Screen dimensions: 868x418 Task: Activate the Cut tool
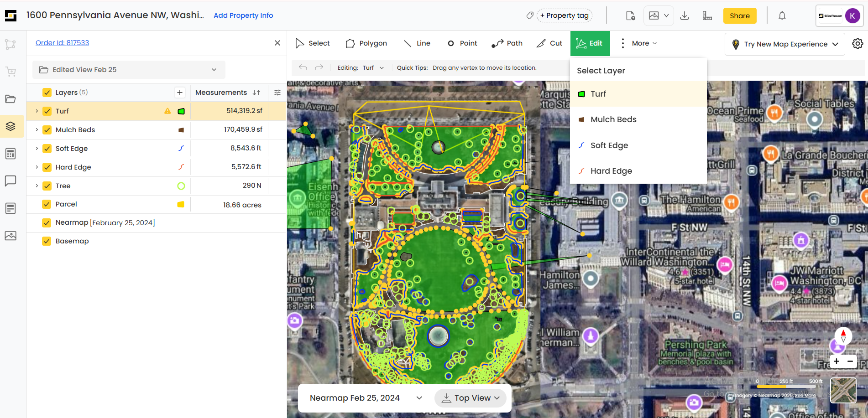(x=549, y=43)
